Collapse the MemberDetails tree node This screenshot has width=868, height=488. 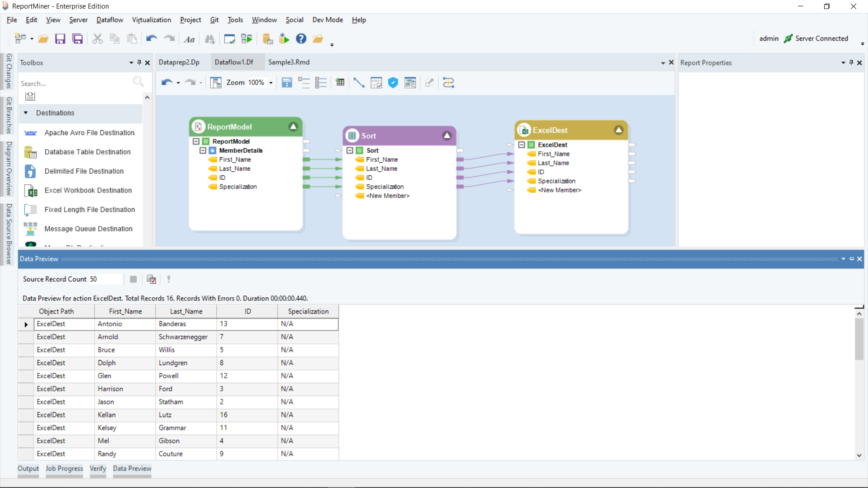click(x=203, y=150)
